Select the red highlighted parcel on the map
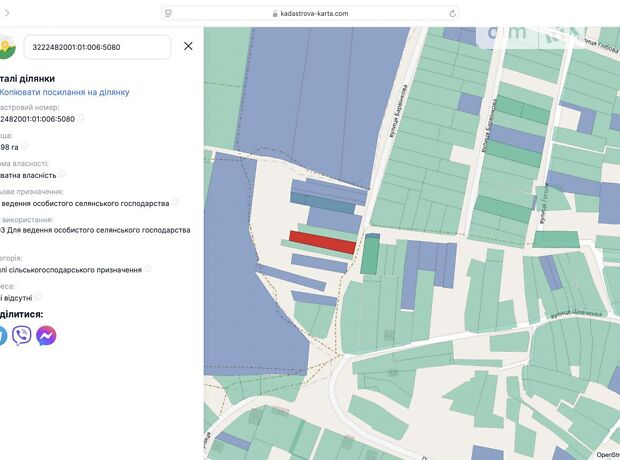This screenshot has width=620, height=460. (322, 242)
